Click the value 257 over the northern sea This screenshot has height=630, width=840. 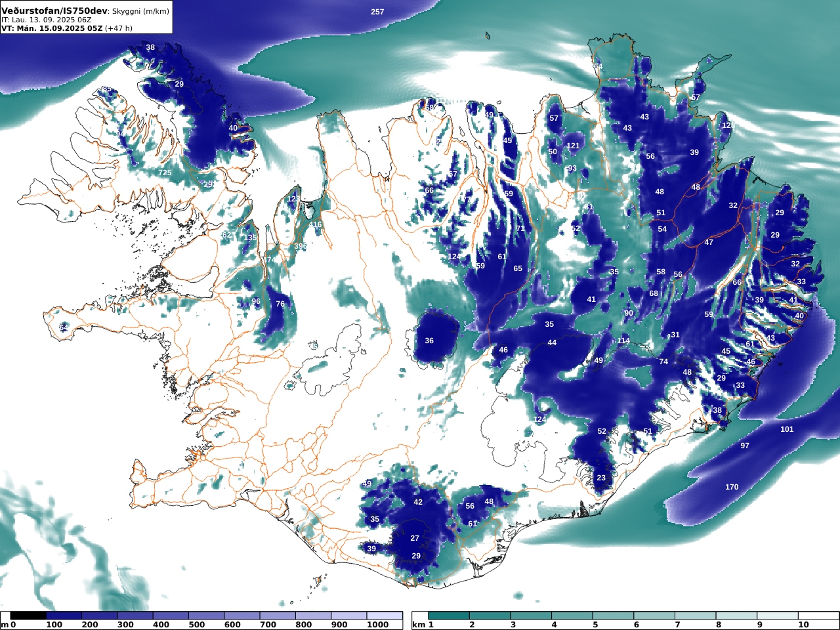(x=377, y=12)
